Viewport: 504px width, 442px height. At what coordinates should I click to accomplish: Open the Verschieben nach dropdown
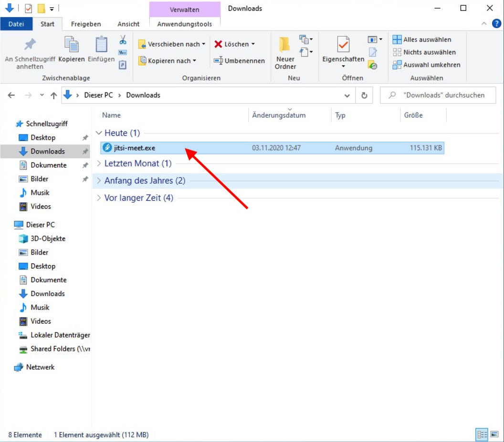coord(172,44)
